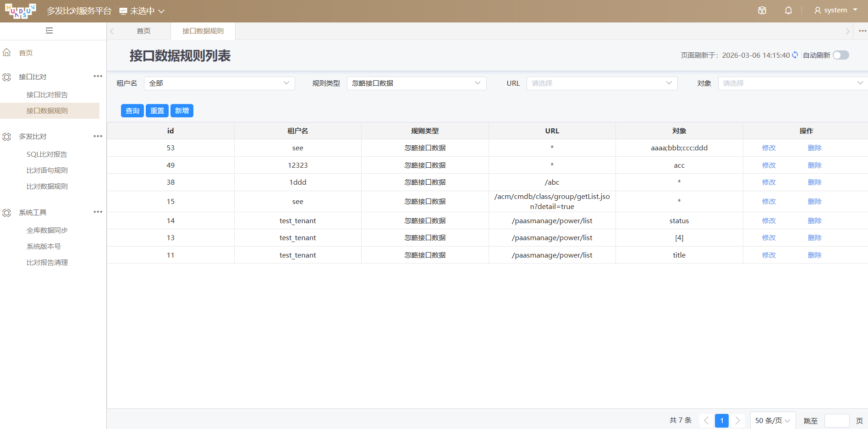Viewport: 868px width, 429px height.
Task: Open the system user menu
Action: click(835, 11)
